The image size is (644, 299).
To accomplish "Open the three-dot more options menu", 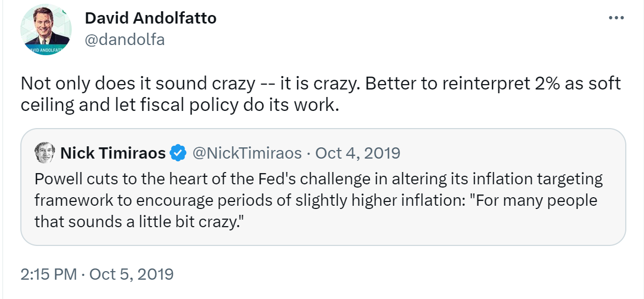I will [x=617, y=18].
